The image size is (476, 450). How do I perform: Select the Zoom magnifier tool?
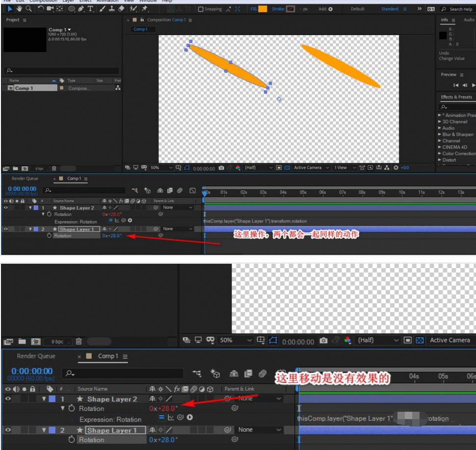pos(29,9)
